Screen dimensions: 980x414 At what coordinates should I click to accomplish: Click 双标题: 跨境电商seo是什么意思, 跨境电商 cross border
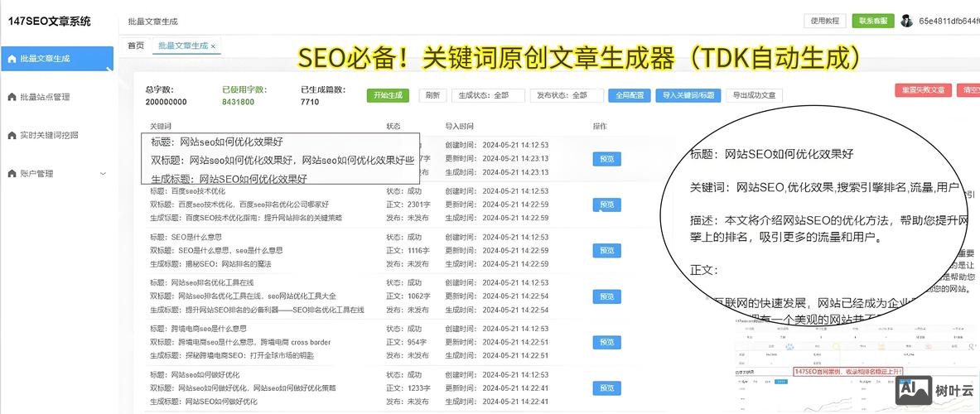pos(240,342)
